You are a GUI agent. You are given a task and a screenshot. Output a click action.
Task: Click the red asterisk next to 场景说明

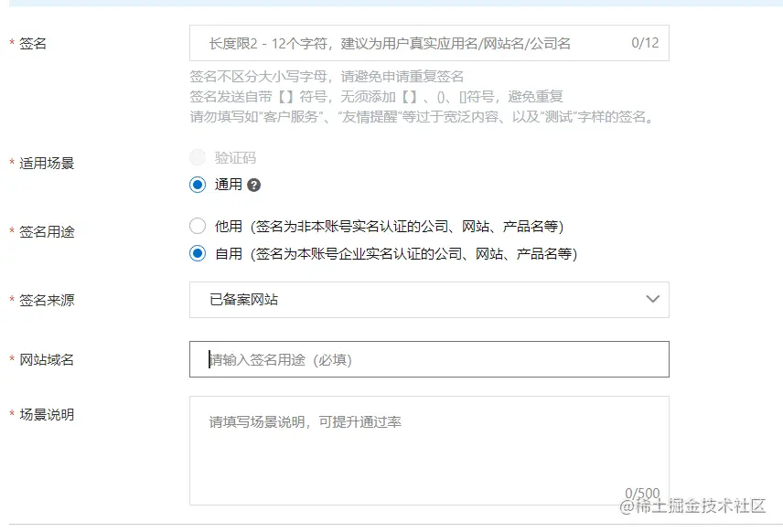[9, 415]
